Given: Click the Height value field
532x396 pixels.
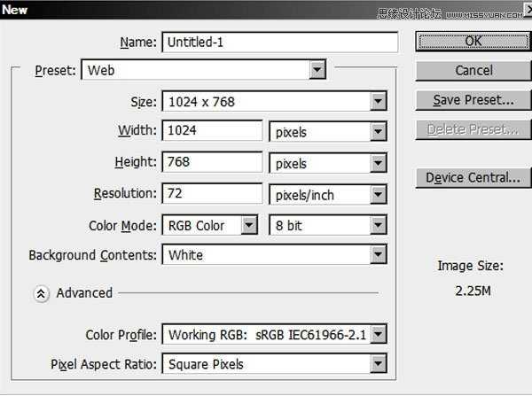Looking at the screenshot, I should click(213, 162).
